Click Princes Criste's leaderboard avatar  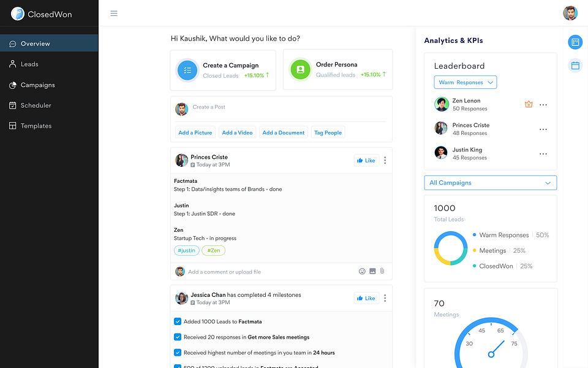441,128
